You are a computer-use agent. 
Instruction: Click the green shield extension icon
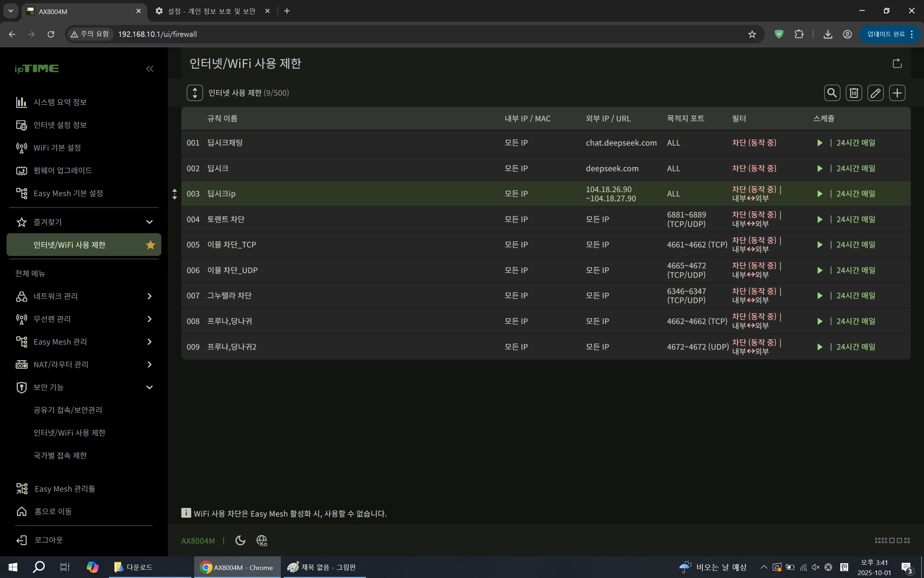(779, 34)
